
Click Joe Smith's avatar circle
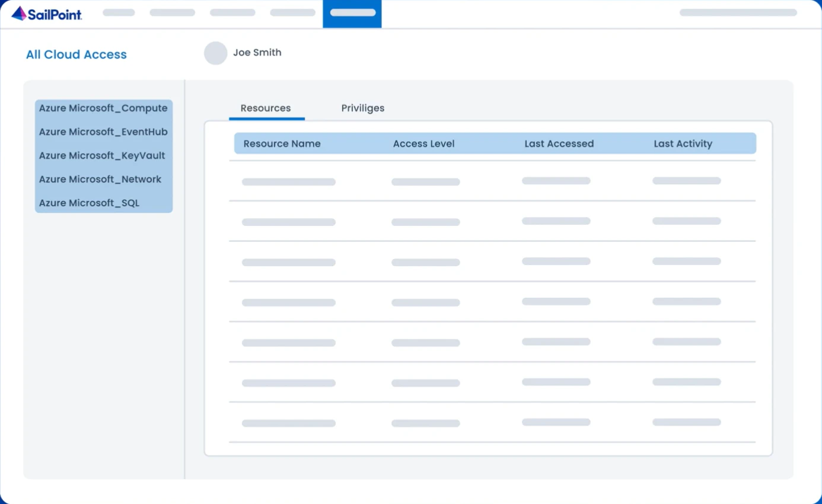216,53
